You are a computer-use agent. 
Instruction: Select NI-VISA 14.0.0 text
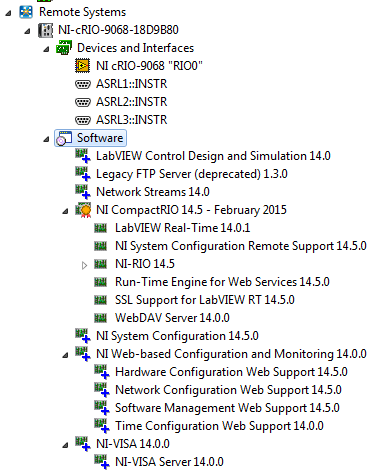133,444
